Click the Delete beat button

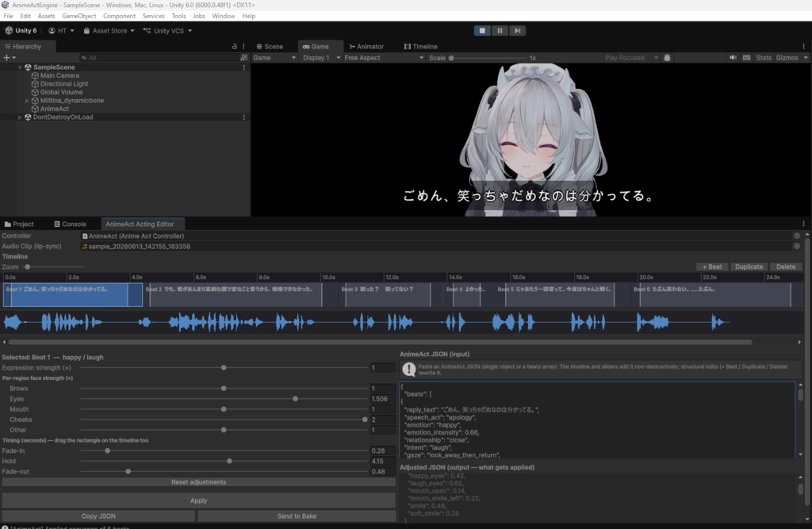(786, 266)
